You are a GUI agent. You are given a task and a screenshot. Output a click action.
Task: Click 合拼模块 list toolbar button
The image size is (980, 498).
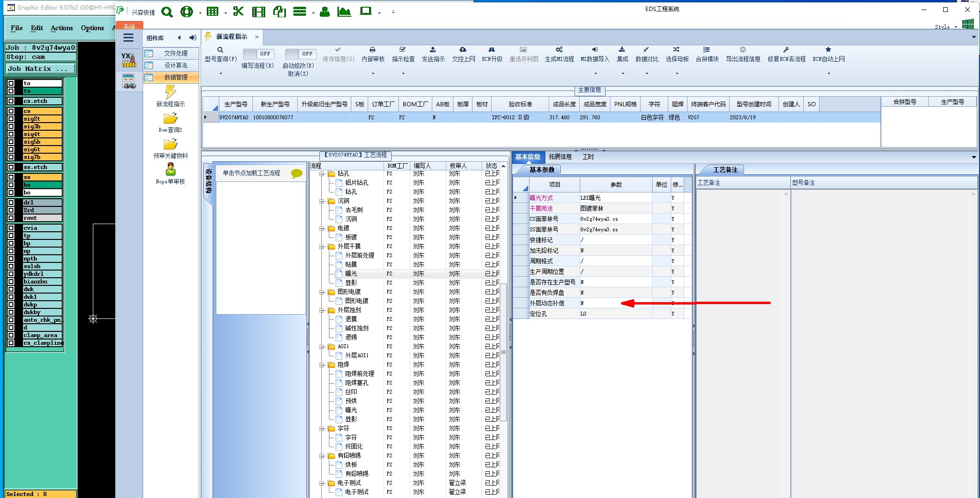(x=707, y=55)
